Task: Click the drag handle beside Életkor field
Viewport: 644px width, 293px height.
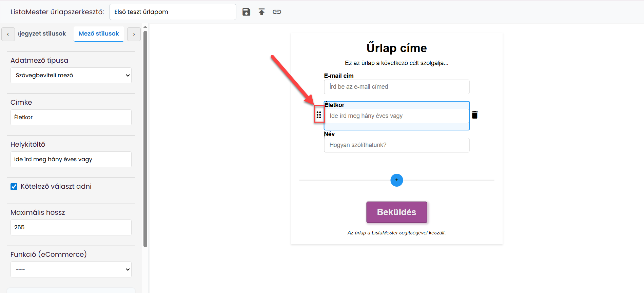Action: point(319,115)
